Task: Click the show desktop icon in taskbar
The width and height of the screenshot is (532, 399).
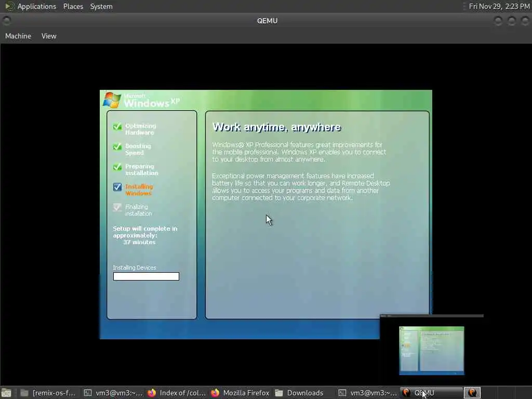Action: 6,393
